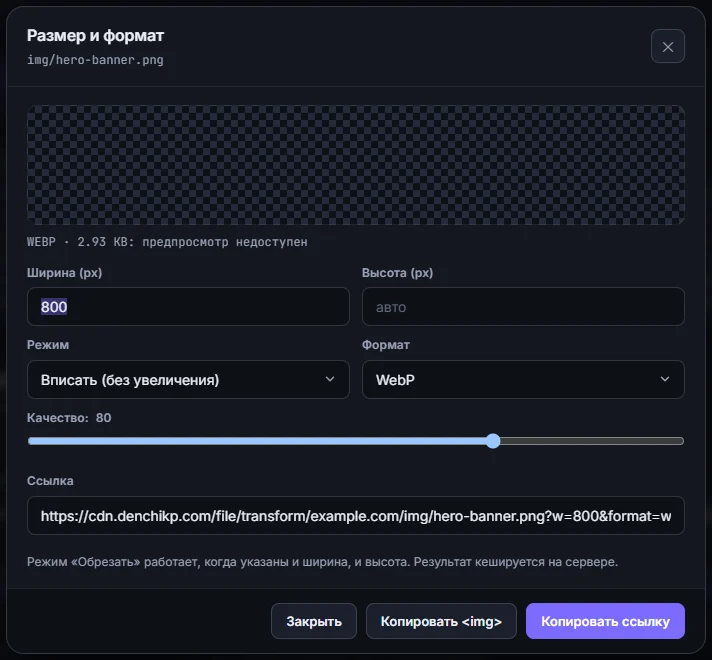This screenshot has height=660, width=712.
Task: Click the Качество slider thumb
Action: click(x=493, y=441)
